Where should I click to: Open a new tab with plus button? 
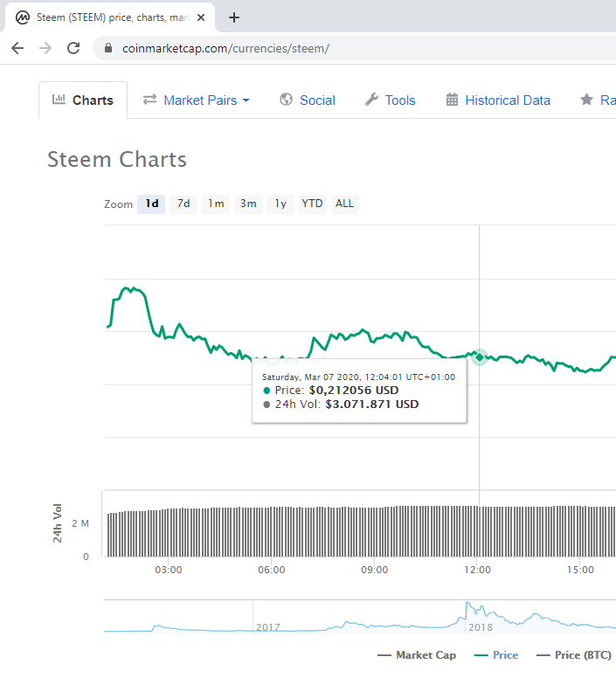coord(234,17)
